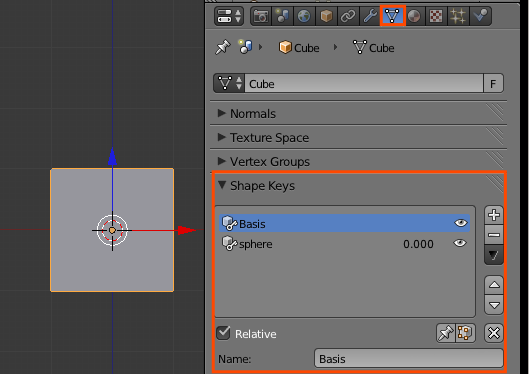Uncheck the Relative checkbox
529x374 pixels.
click(223, 333)
